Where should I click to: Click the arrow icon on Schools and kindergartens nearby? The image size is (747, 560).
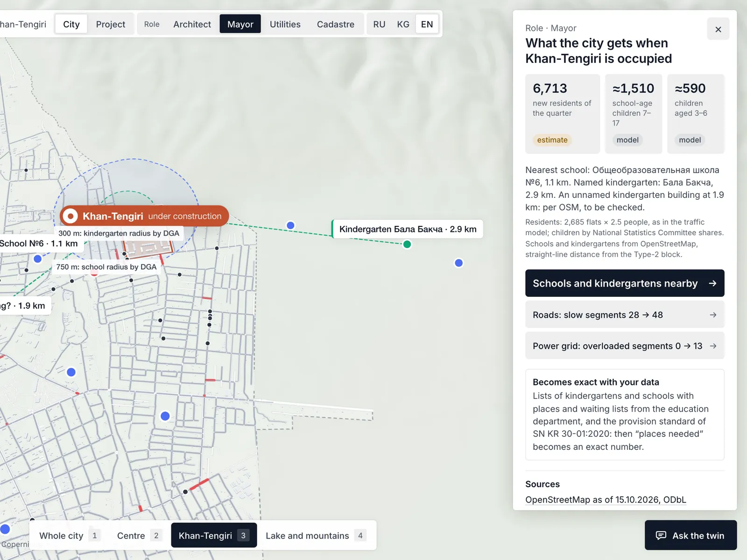click(x=712, y=283)
